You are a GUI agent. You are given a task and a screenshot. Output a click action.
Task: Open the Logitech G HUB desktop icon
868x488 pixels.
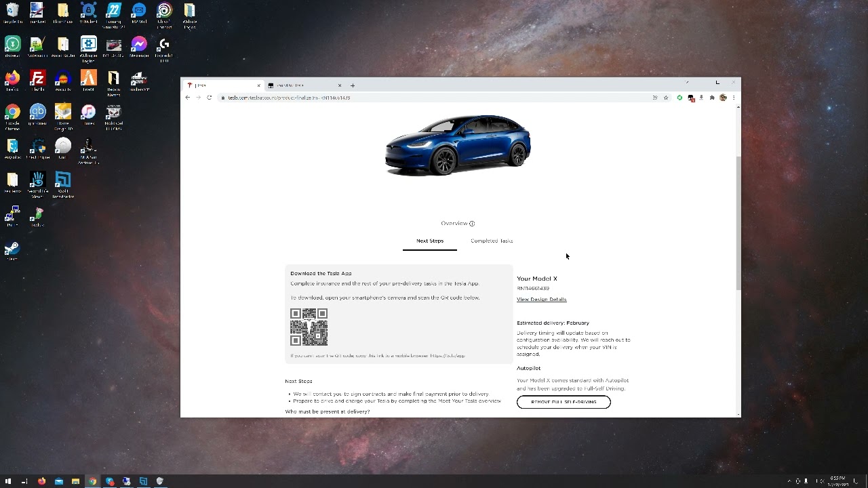pos(164,49)
